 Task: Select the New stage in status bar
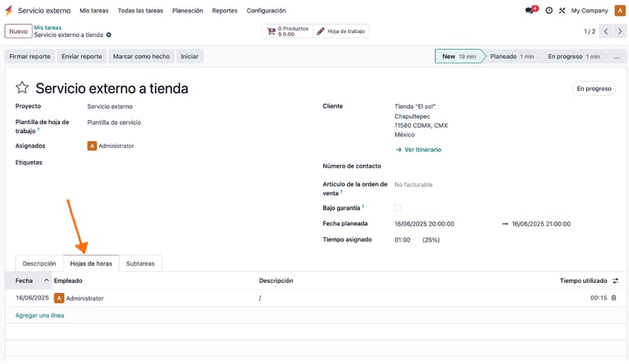459,57
